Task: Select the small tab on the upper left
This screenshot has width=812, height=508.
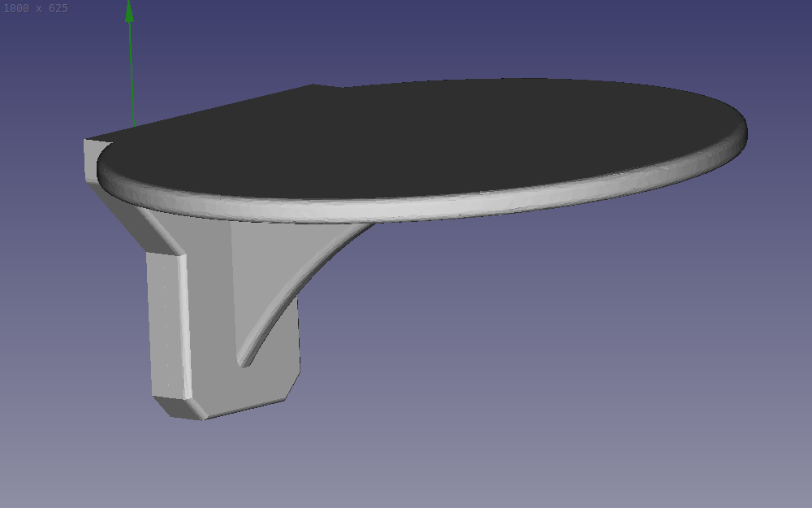Action: point(93,150)
